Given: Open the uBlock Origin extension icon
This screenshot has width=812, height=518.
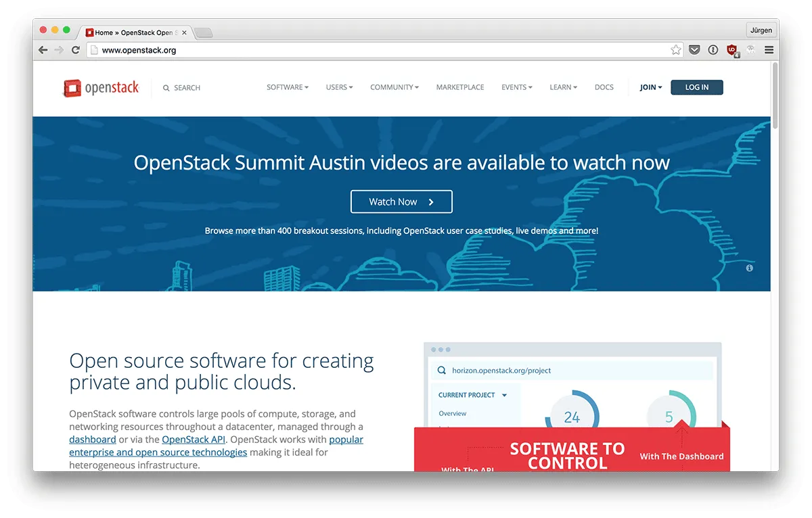Looking at the screenshot, I should click(x=732, y=50).
